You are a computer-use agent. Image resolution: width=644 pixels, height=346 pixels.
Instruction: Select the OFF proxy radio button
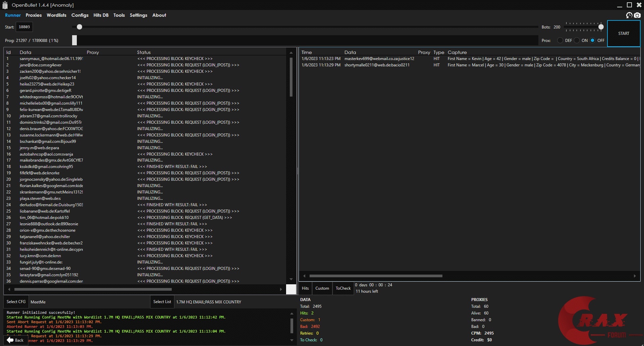[x=593, y=40]
